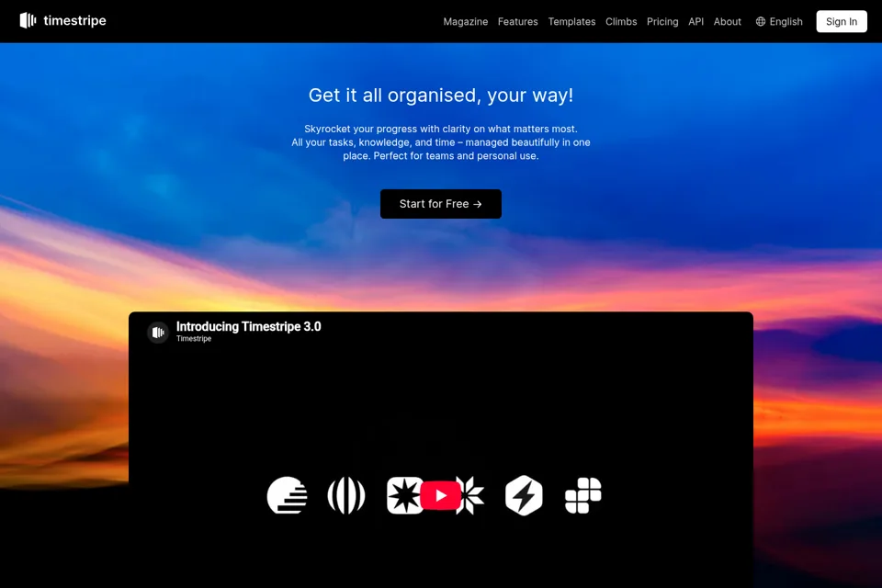Screen dimensions: 882x588
Task: View the Pricing page
Action: click(662, 21)
